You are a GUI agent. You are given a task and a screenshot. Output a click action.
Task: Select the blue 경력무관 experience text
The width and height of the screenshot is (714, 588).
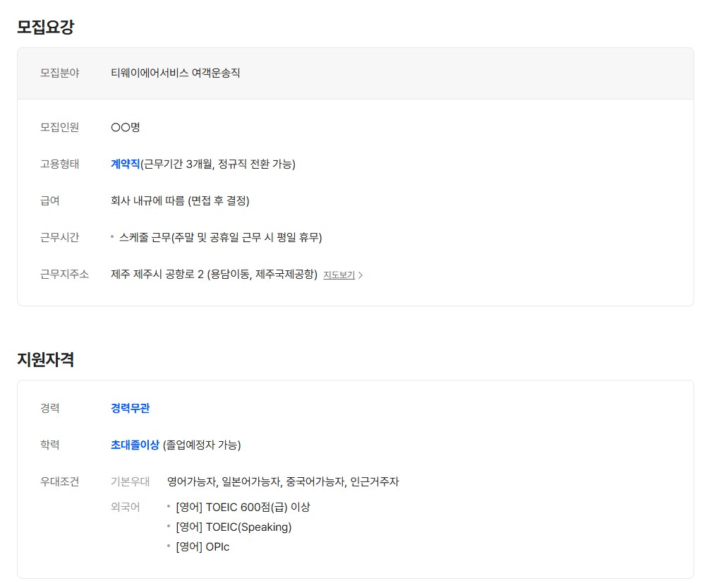pos(130,408)
